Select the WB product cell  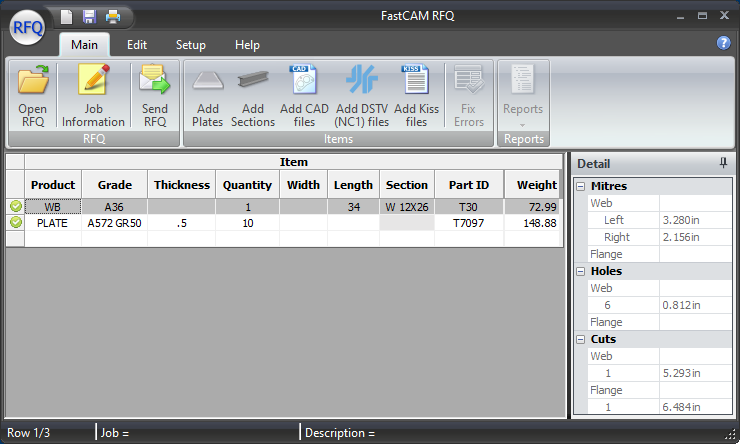53,207
